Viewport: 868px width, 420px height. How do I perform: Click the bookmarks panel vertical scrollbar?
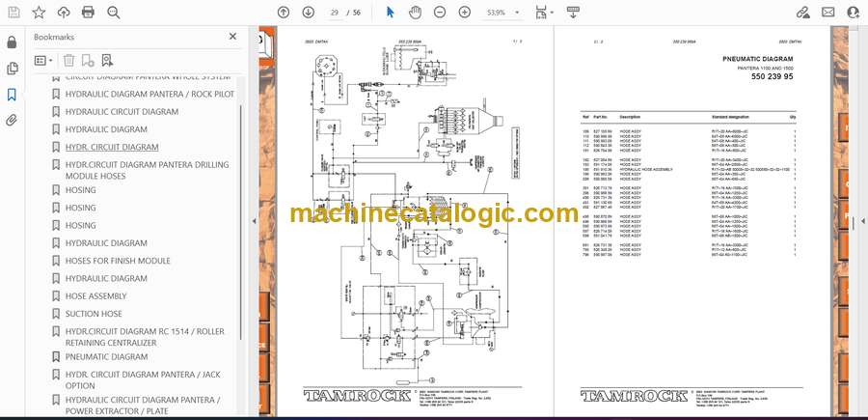coord(240,222)
